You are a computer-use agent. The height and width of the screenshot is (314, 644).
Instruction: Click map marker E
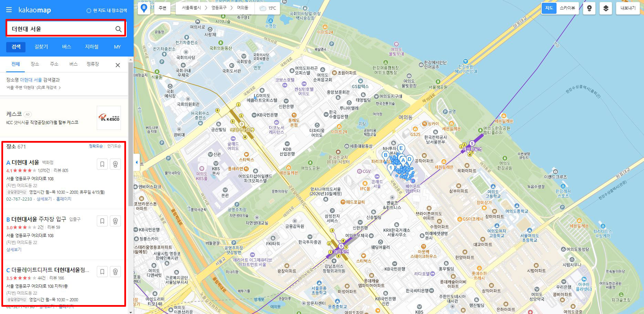401,149
